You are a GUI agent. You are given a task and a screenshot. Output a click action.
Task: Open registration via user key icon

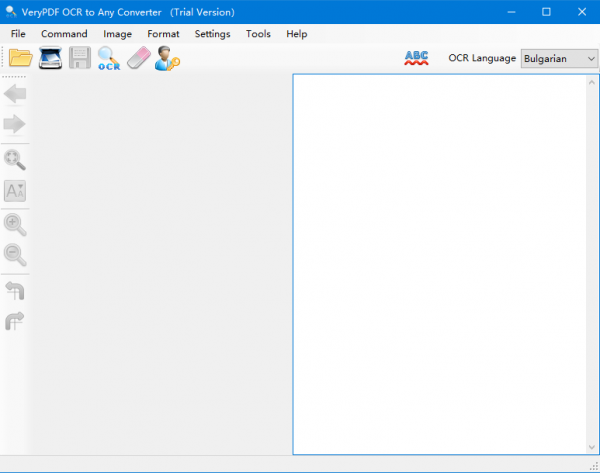coord(167,58)
